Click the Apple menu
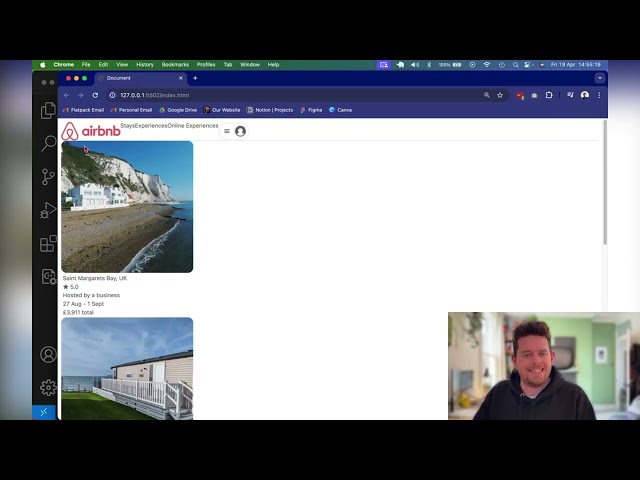640x480 pixels. pos(43,64)
